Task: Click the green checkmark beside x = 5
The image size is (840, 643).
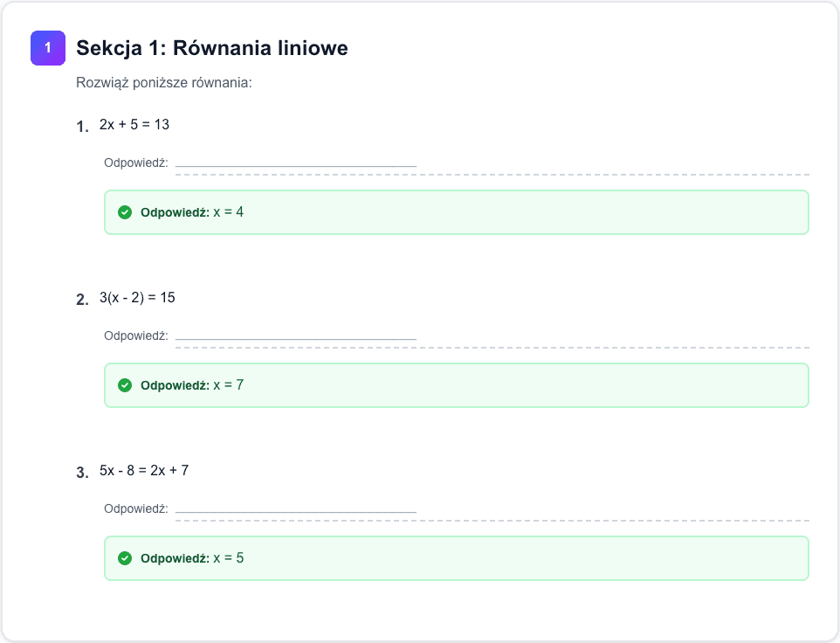Action: coord(125,557)
